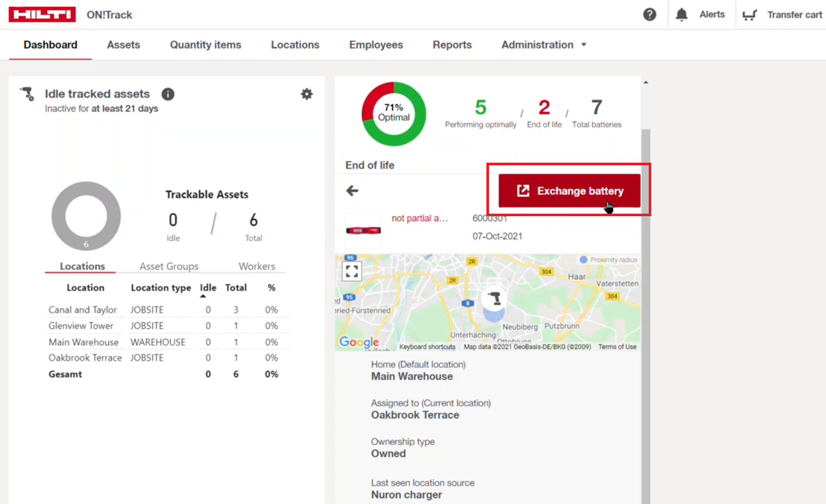Click the battery asset thumbnail image

pos(363,230)
